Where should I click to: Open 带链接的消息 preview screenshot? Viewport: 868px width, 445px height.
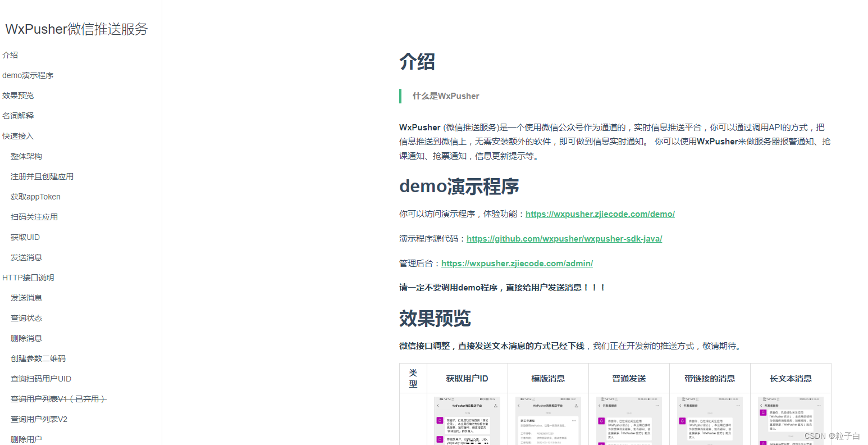[x=710, y=421]
